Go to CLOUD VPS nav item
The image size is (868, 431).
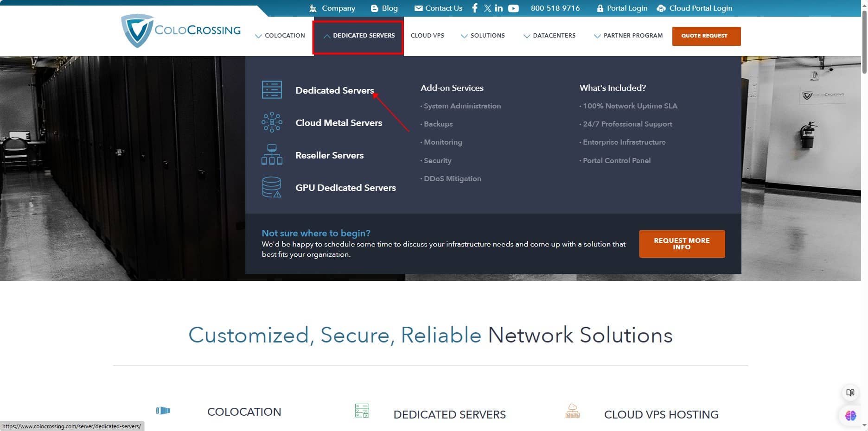pos(427,36)
